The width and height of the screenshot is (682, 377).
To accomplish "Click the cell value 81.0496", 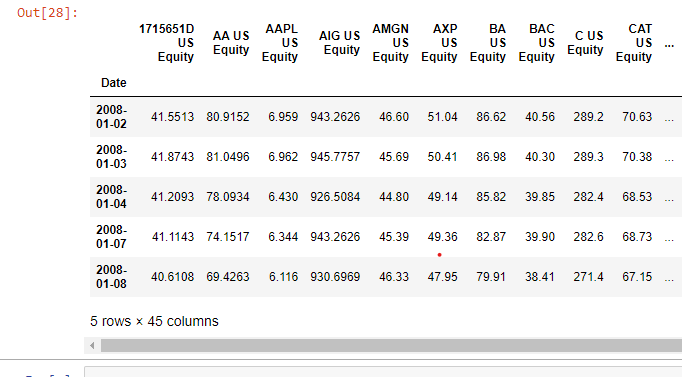I will point(228,157).
